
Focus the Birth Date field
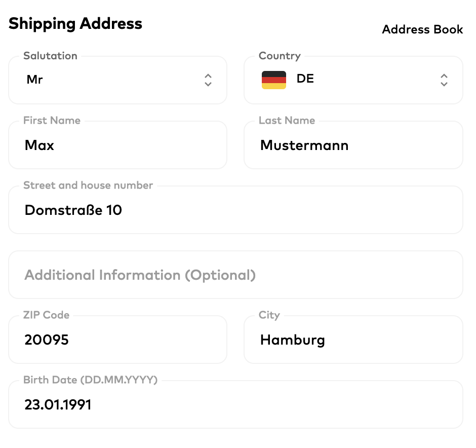coord(235,405)
